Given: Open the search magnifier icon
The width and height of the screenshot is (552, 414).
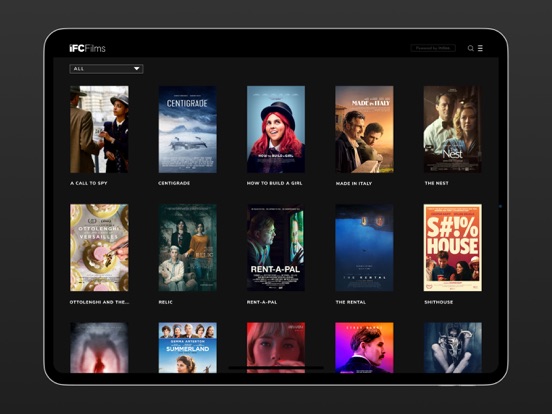Looking at the screenshot, I should coord(470,48).
